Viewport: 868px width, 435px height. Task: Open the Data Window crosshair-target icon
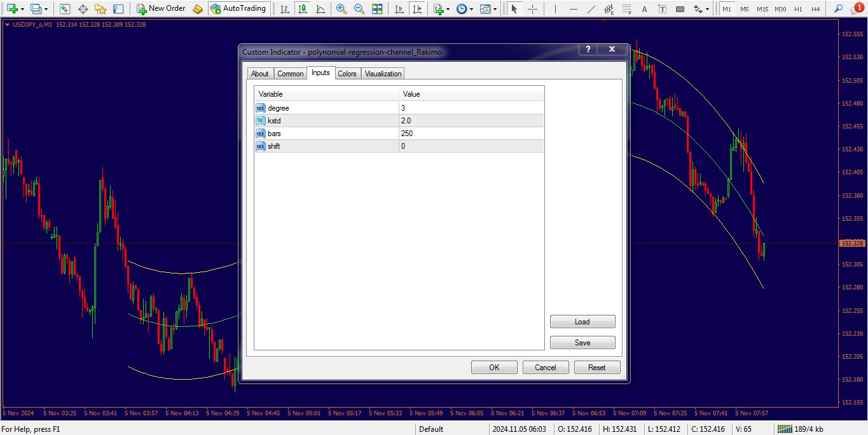[x=83, y=9]
